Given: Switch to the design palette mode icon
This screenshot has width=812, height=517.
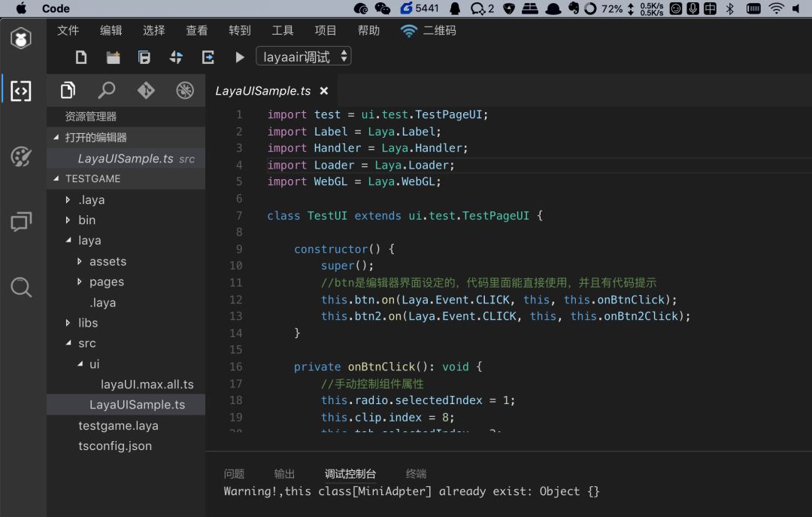Looking at the screenshot, I should coord(21,157).
